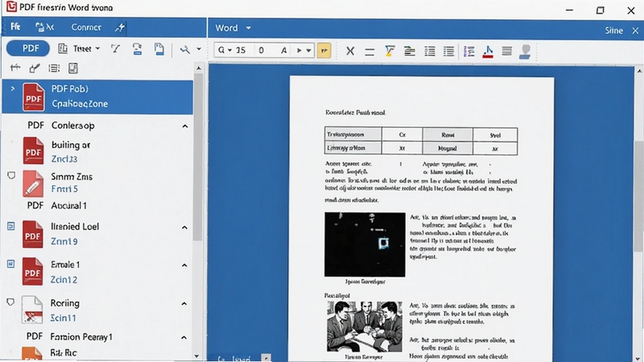644x362 pixels.
Task: Click the wrench tools icon
Action: 185,49
